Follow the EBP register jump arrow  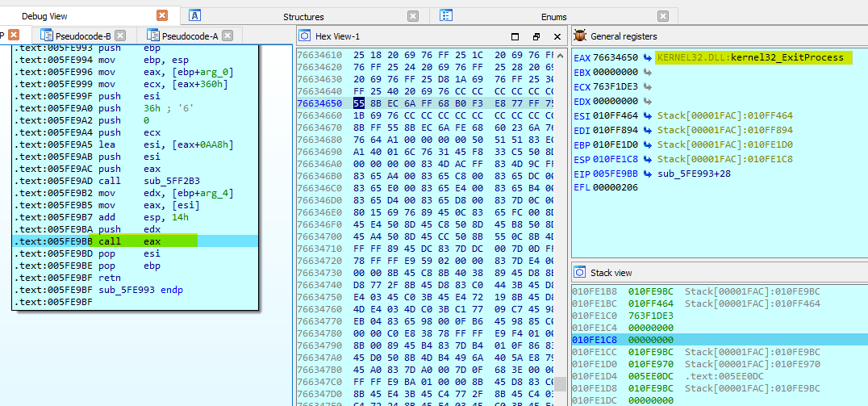tap(647, 144)
